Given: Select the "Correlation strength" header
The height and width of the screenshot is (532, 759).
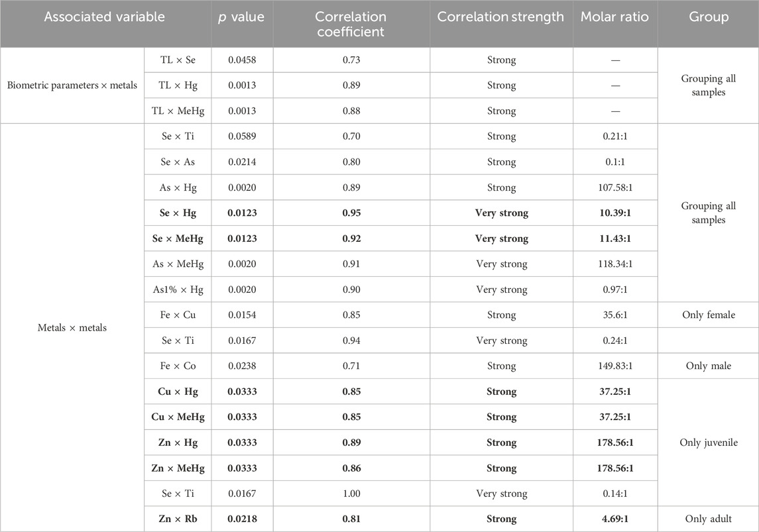Looking at the screenshot, I should click(500, 17).
